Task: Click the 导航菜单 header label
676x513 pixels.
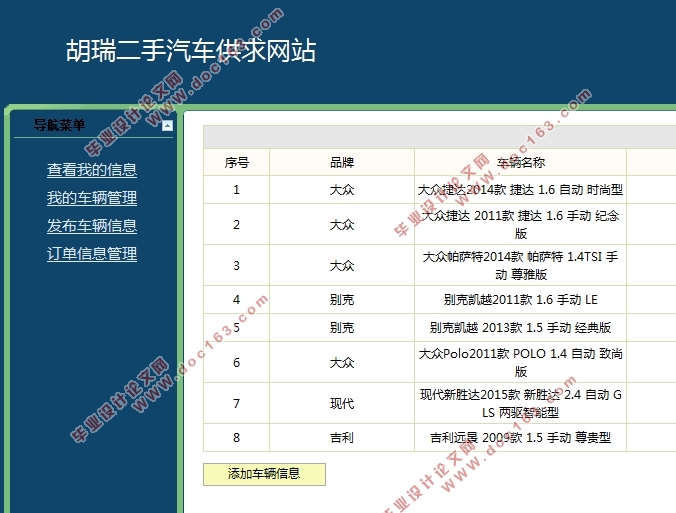Action: [59, 125]
